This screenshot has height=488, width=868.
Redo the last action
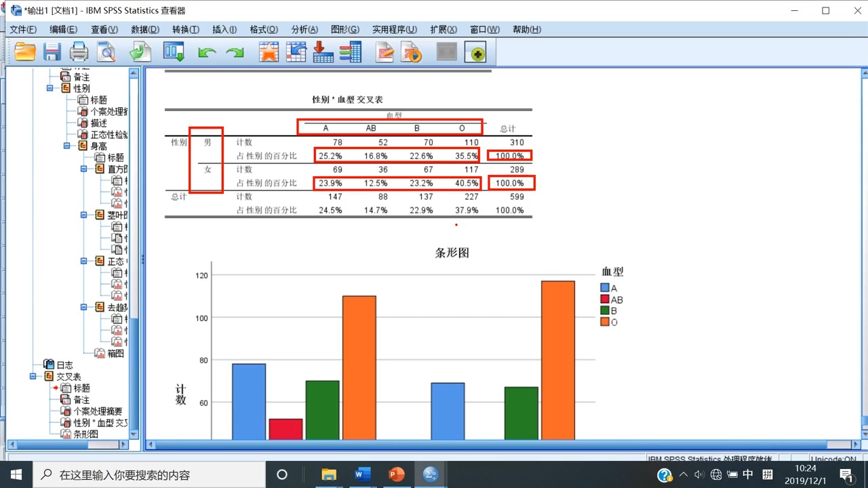(235, 52)
